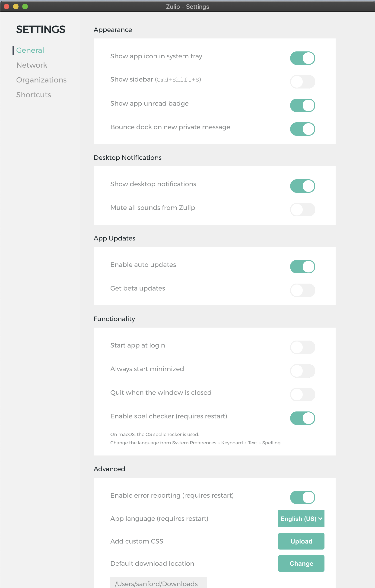375x588 pixels.
Task: Turn off error reporting toggle
Action: point(302,497)
